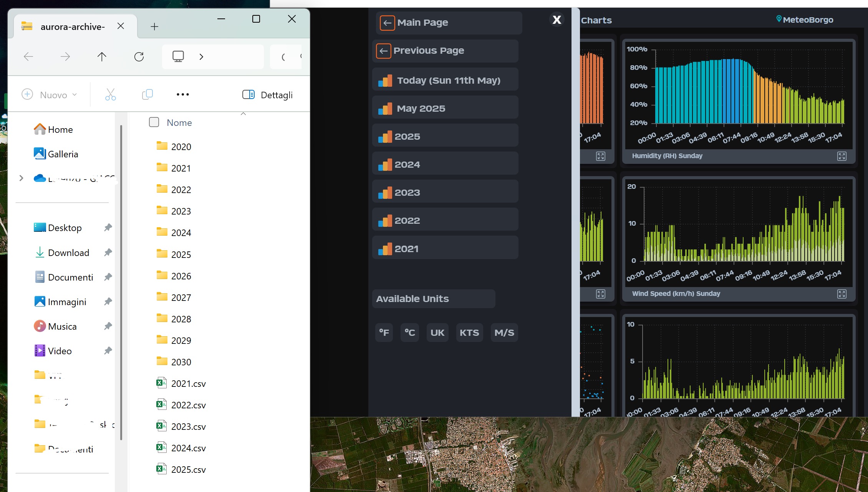Go back in File Explorer
The image size is (868, 492).
(x=28, y=57)
